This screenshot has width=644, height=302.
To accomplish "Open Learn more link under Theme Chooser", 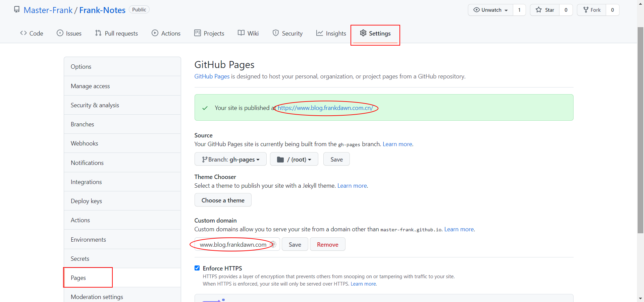I will coord(352,186).
